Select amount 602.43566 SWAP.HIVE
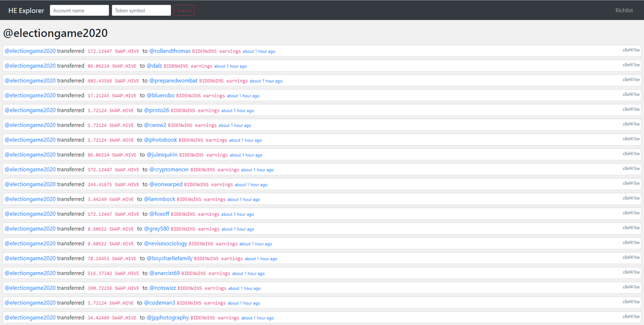 [113, 81]
